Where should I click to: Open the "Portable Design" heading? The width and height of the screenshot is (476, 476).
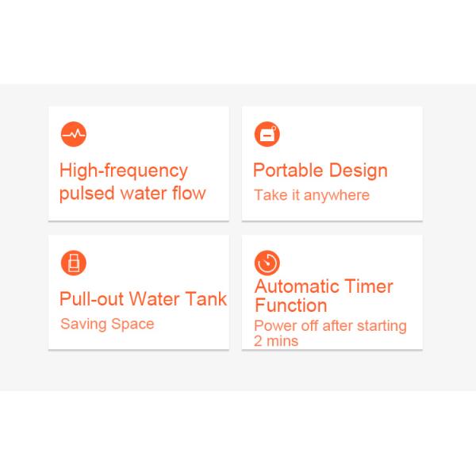pyautogui.click(x=320, y=171)
